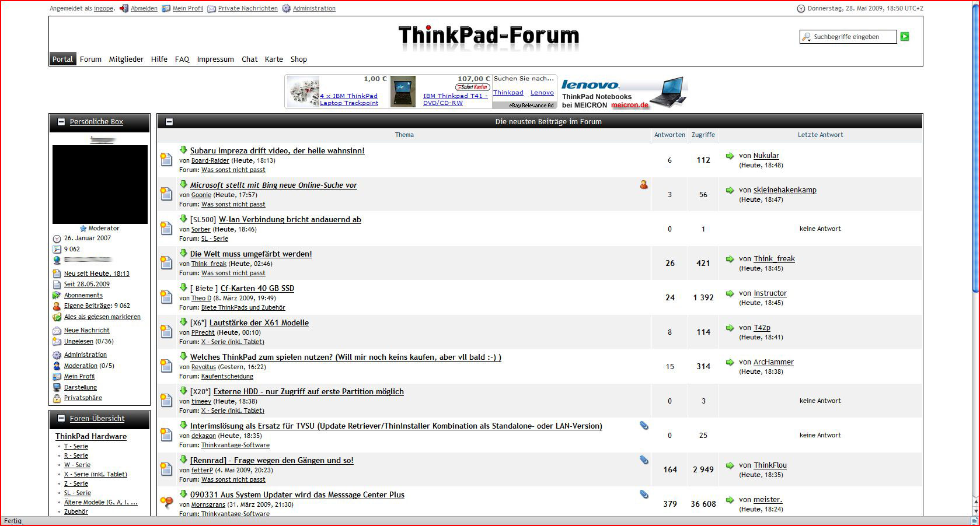980x526 pixels.
Task: Open the Mitglieder menu item
Action: click(x=126, y=59)
